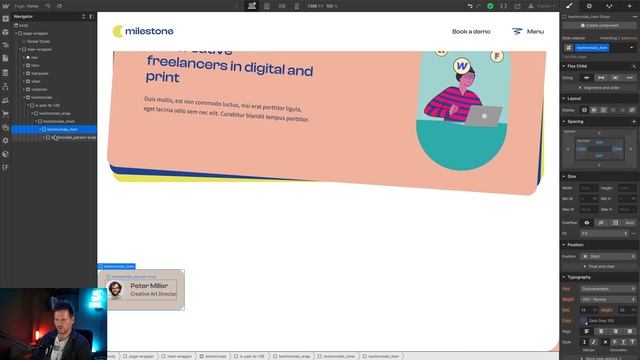Switch to element Settings tab

(589, 6)
